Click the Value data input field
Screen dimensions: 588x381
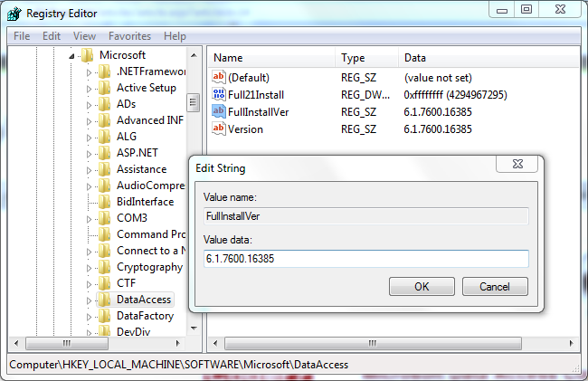(x=366, y=259)
